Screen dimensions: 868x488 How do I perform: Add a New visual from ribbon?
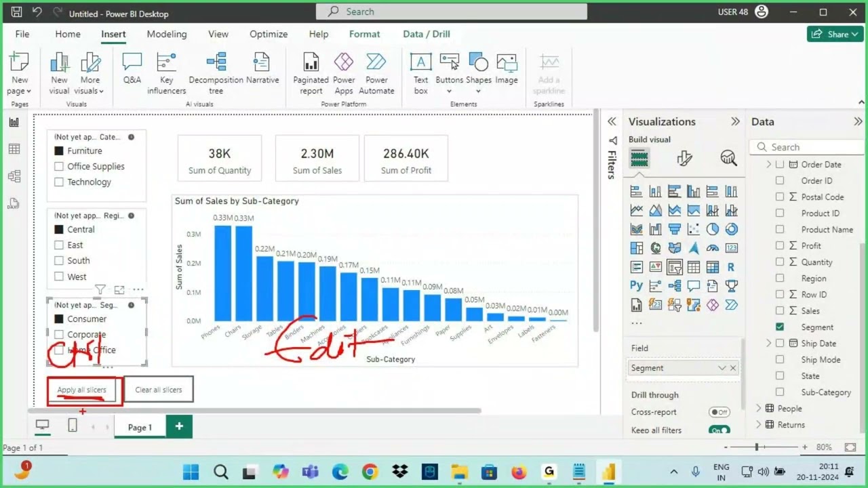(x=59, y=73)
